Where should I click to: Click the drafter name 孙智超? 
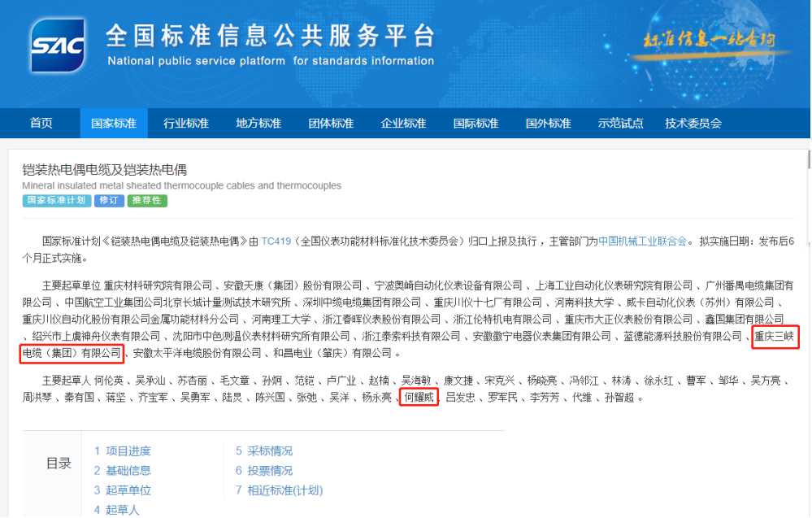619,398
